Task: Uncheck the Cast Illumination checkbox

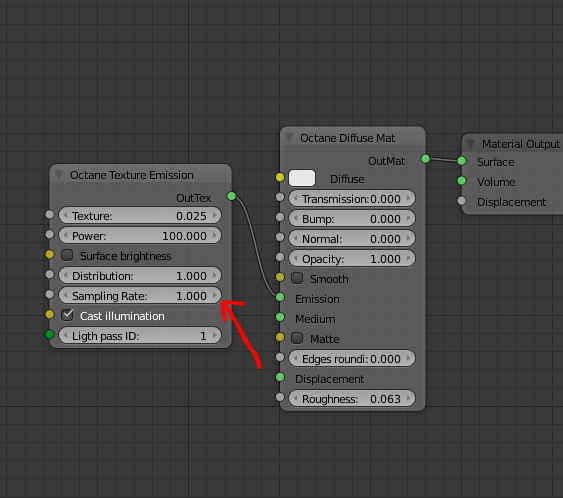Action: click(x=67, y=315)
